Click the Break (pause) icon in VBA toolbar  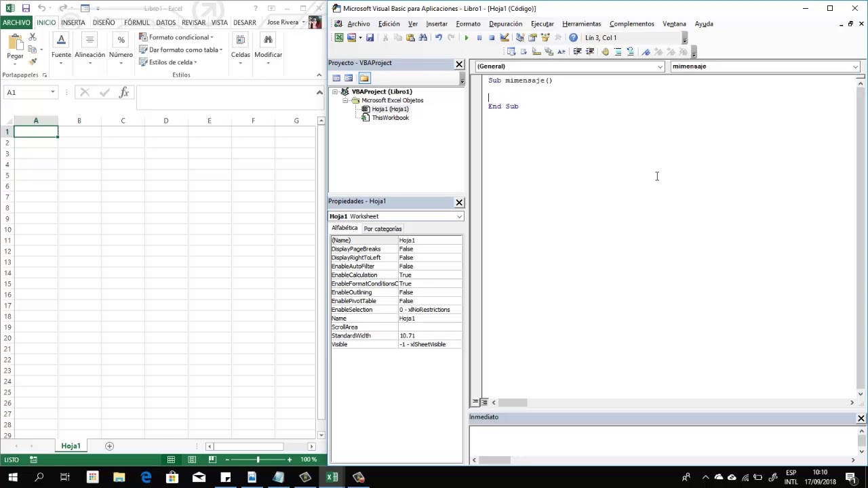[479, 38]
